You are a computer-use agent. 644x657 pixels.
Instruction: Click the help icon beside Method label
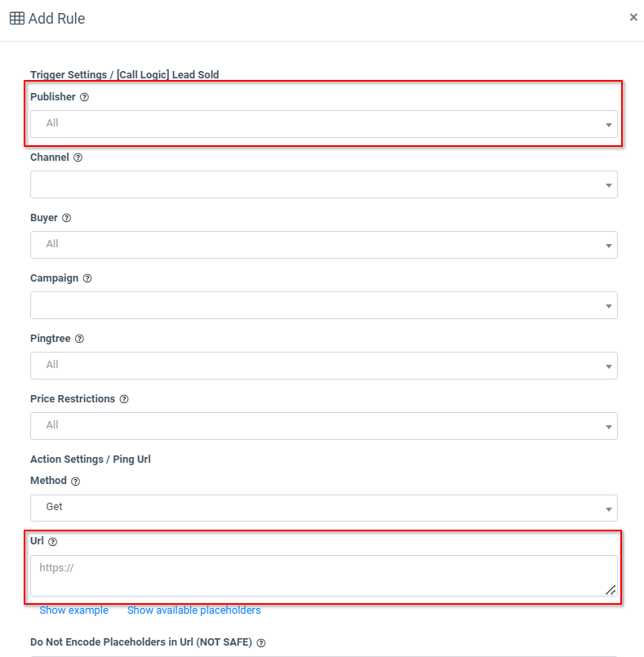[x=76, y=482]
